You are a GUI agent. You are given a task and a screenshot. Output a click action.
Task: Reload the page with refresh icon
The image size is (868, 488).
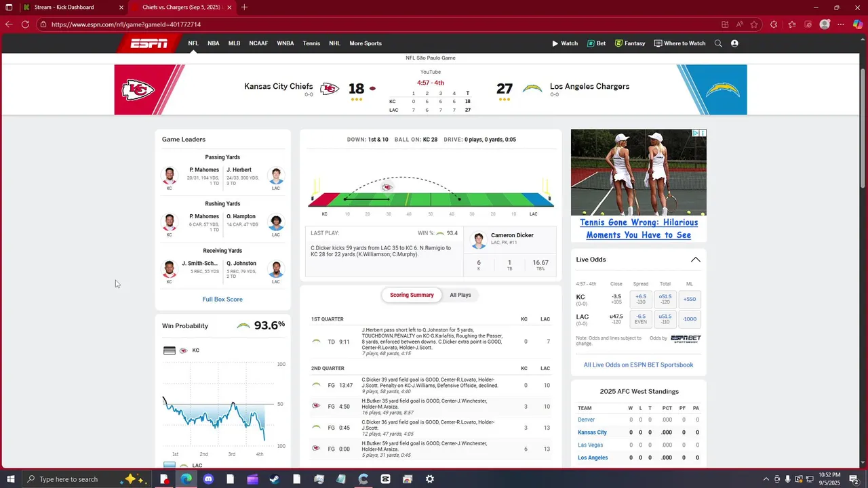(x=25, y=24)
